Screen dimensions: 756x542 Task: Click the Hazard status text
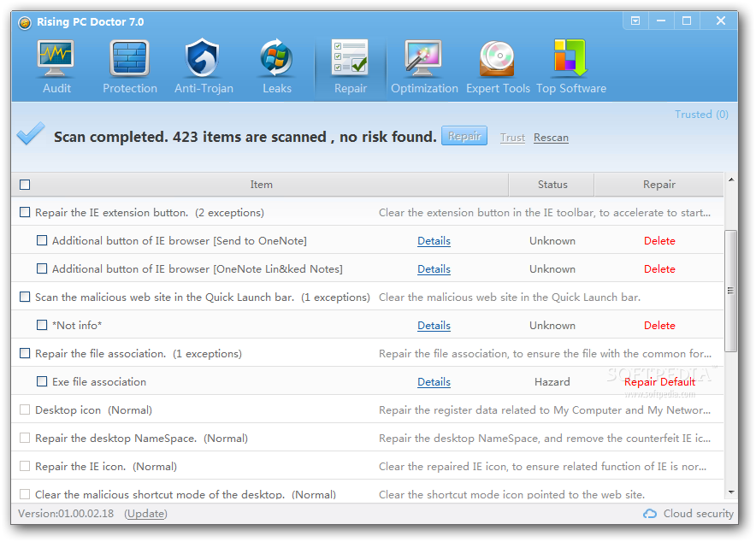tap(552, 382)
